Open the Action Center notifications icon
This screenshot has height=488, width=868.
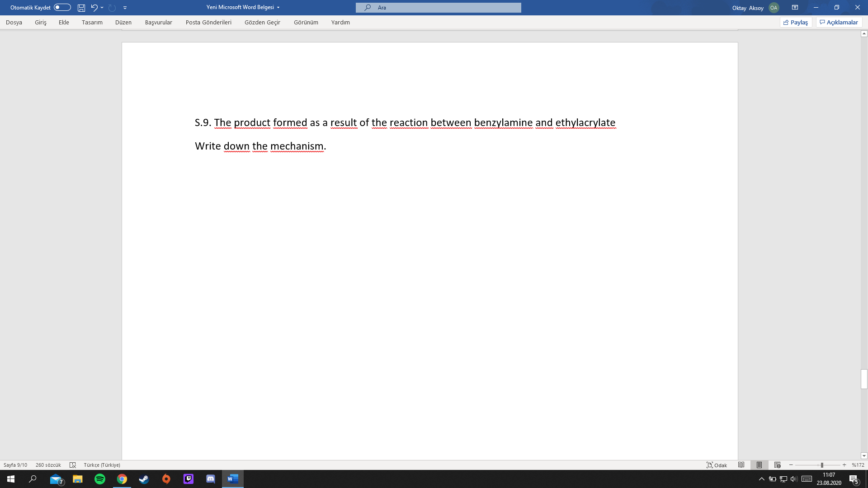pos(854,479)
